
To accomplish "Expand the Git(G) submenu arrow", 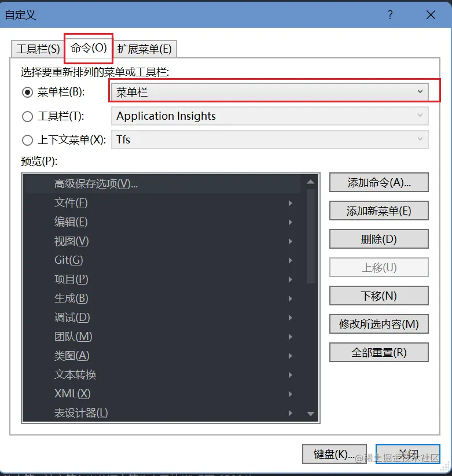I will pos(291,260).
